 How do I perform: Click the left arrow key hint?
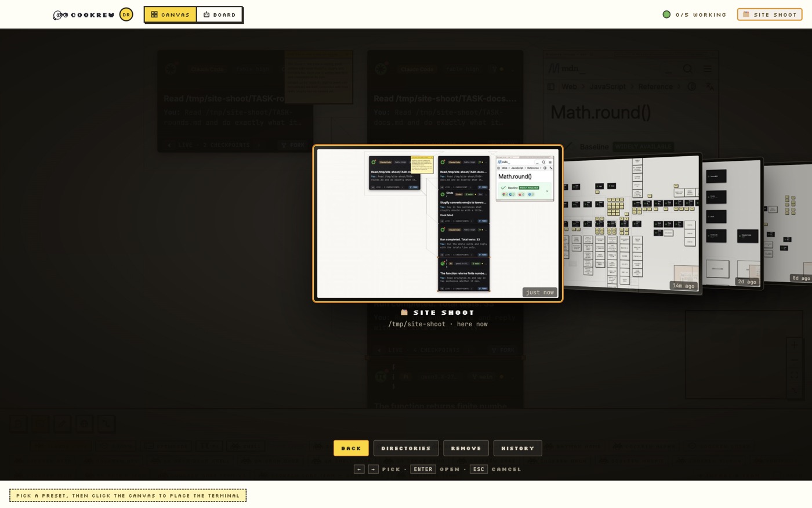click(x=359, y=469)
